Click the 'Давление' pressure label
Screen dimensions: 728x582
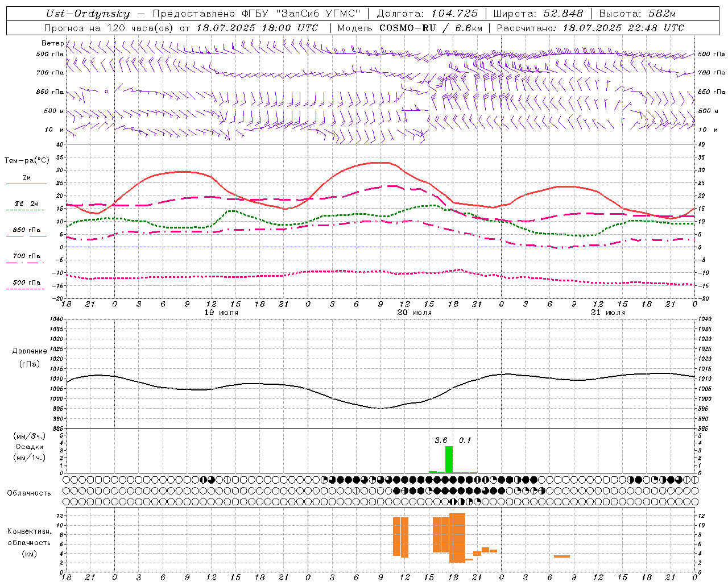click(x=30, y=351)
